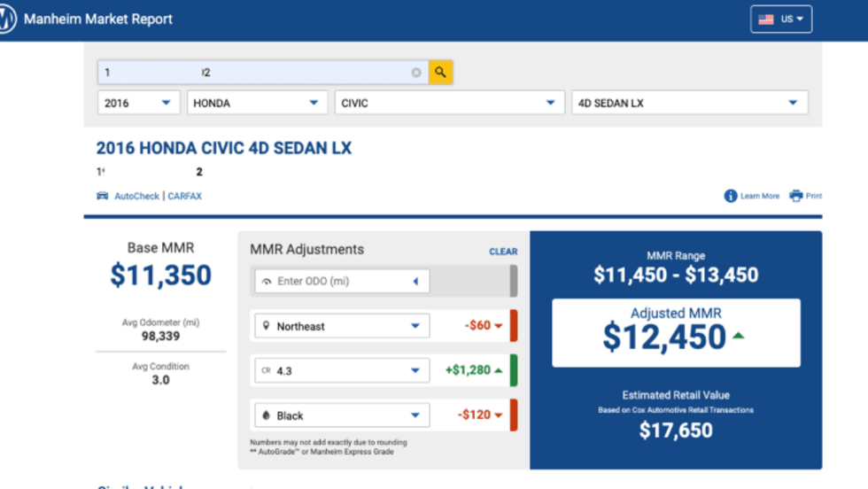Click CLEAR to reset MMR adjustments
This screenshot has width=868, height=489.
503,252
